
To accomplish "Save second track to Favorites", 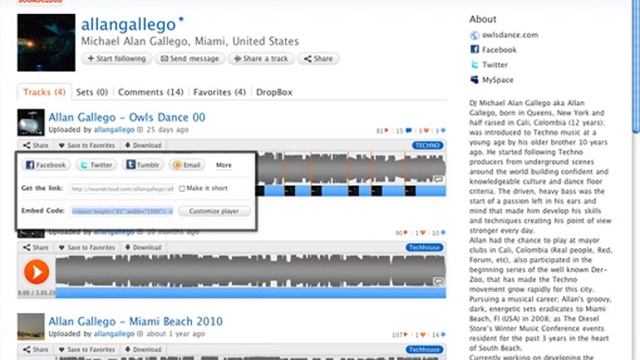I will coord(87,247).
